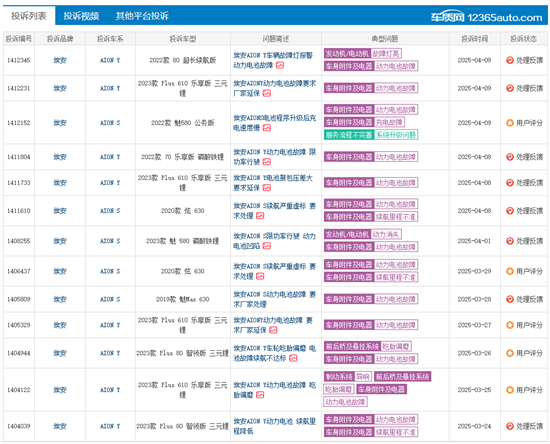Viewport: 550px width, 444px height.
Task: Switch to the 投诉视频 tab
Action: pyautogui.click(x=81, y=16)
